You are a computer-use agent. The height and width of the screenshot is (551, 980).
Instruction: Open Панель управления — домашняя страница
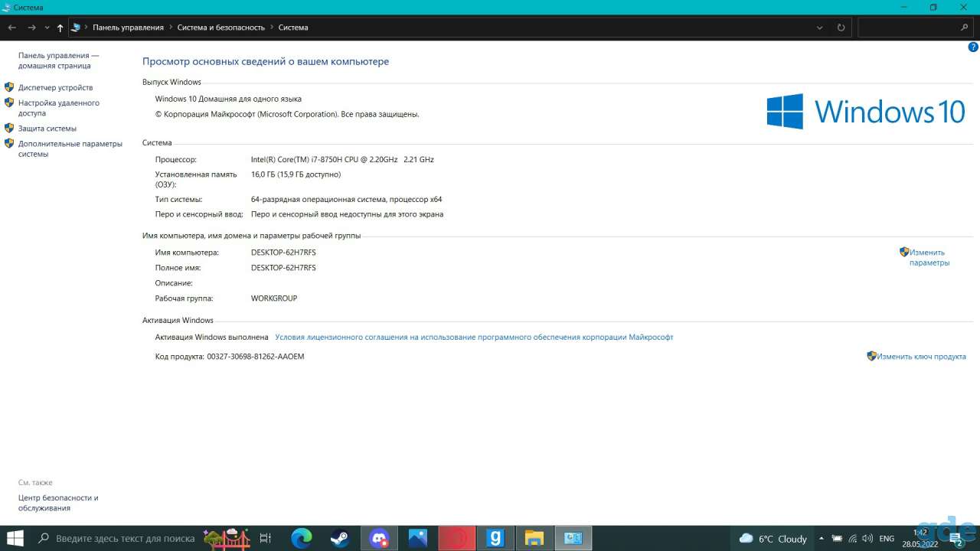[x=58, y=60]
